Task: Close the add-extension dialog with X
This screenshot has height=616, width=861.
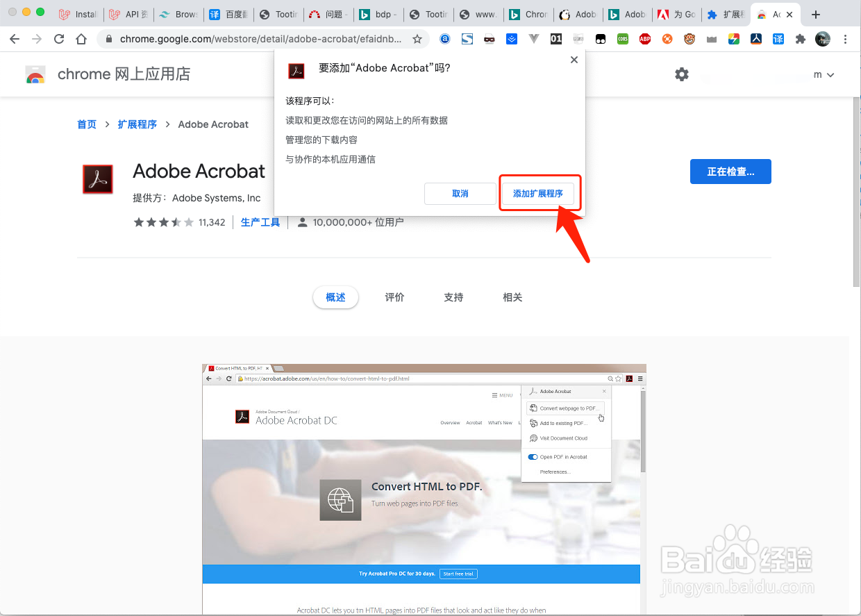Action: click(574, 60)
